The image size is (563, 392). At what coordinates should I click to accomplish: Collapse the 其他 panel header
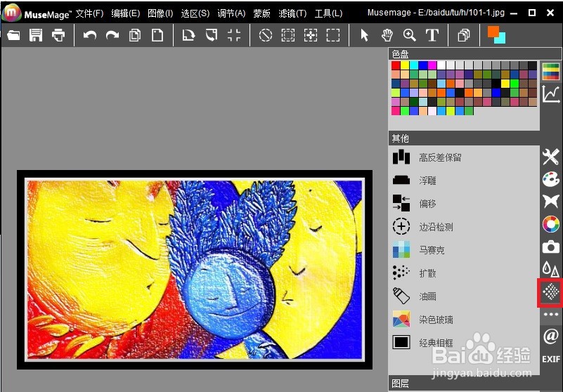pyautogui.click(x=464, y=138)
